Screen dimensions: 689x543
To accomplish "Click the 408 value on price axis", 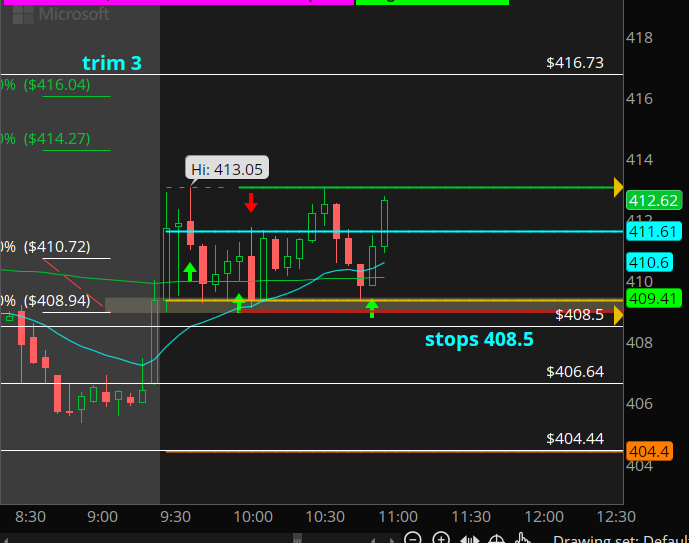I will (x=639, y=343).
